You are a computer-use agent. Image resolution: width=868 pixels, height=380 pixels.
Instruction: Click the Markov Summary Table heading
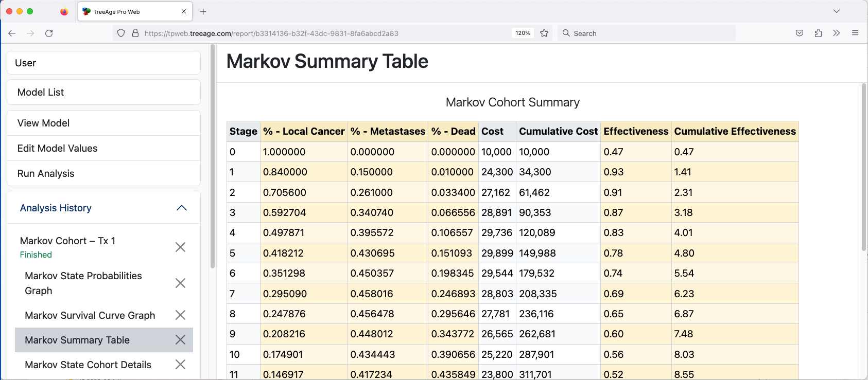327,61
